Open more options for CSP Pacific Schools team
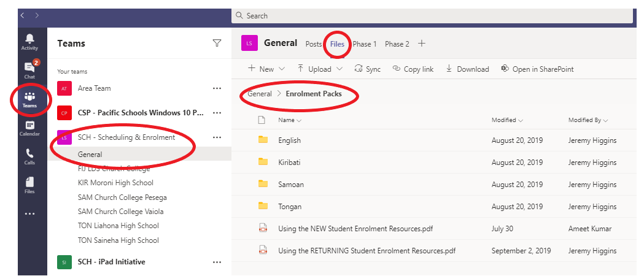Screen dimensions: 644x276 coord(217,113)
